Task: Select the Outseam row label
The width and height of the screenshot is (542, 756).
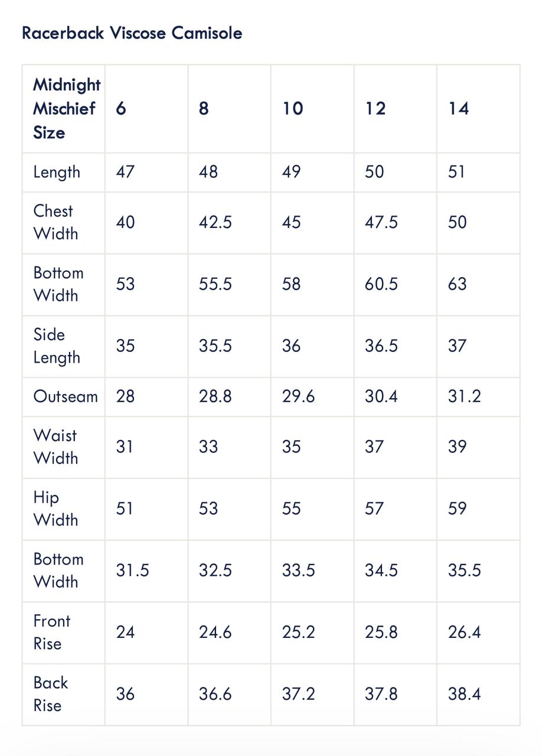Action: click(65, 396)
